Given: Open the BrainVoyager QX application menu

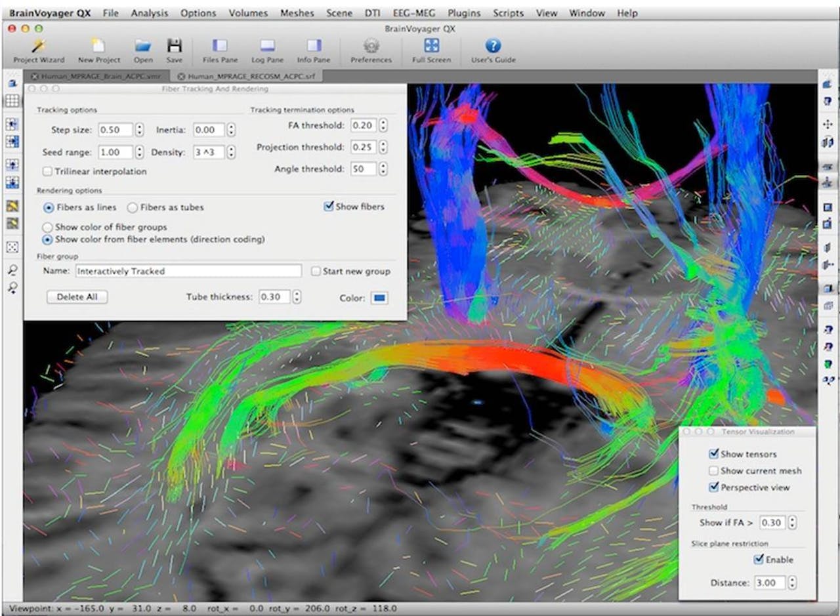Looking at the screenshot, I should (50, 12).
